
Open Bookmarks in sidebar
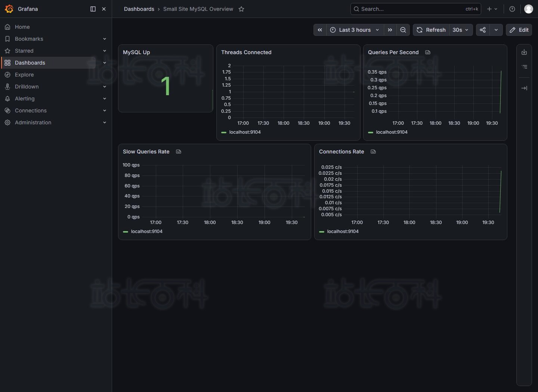click(29, 39)
